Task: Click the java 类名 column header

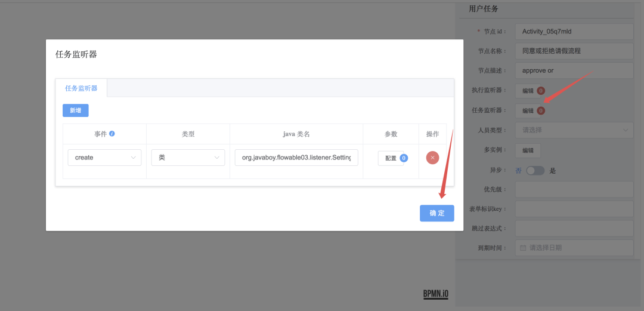Action: (296, 134)
